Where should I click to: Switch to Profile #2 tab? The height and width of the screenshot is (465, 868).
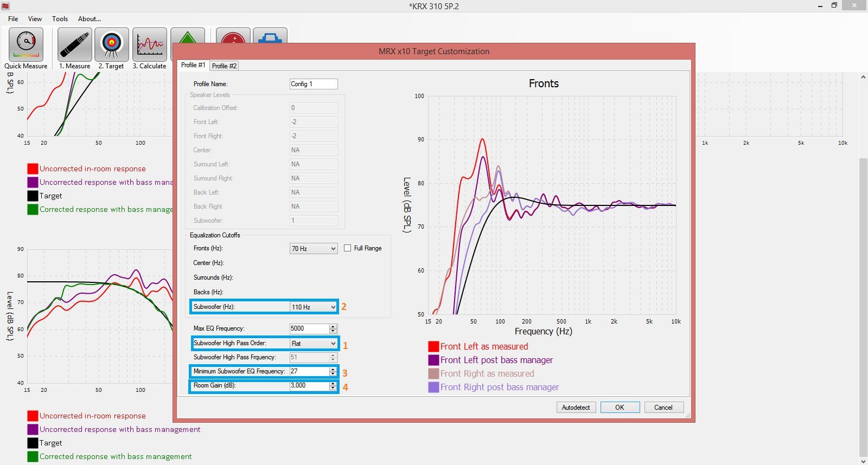(224, 66)
